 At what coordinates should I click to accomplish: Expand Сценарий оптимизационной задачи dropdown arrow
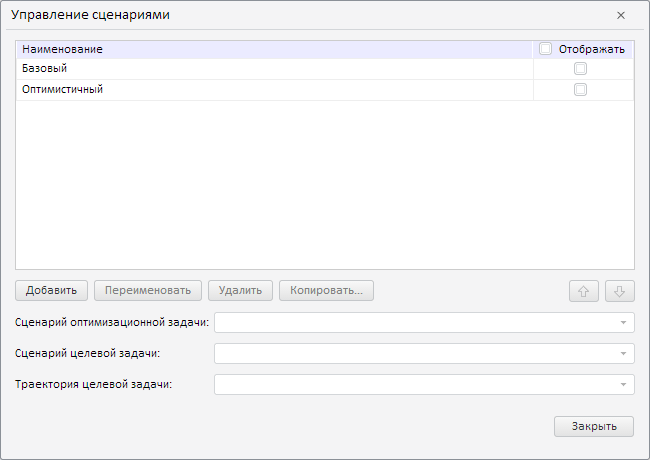pyautogui.click(x=623, y=323)
